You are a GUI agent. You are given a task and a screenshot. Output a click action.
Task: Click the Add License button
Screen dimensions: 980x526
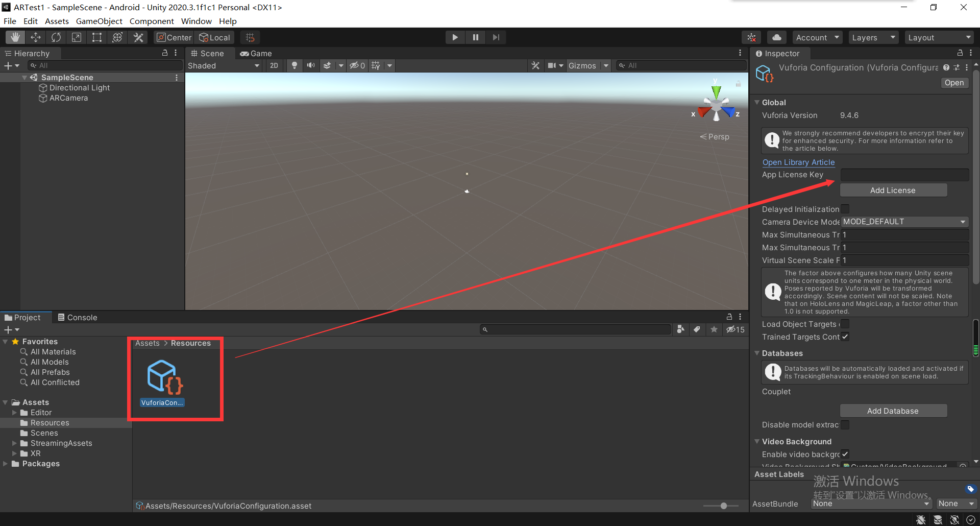click(893, 190)
